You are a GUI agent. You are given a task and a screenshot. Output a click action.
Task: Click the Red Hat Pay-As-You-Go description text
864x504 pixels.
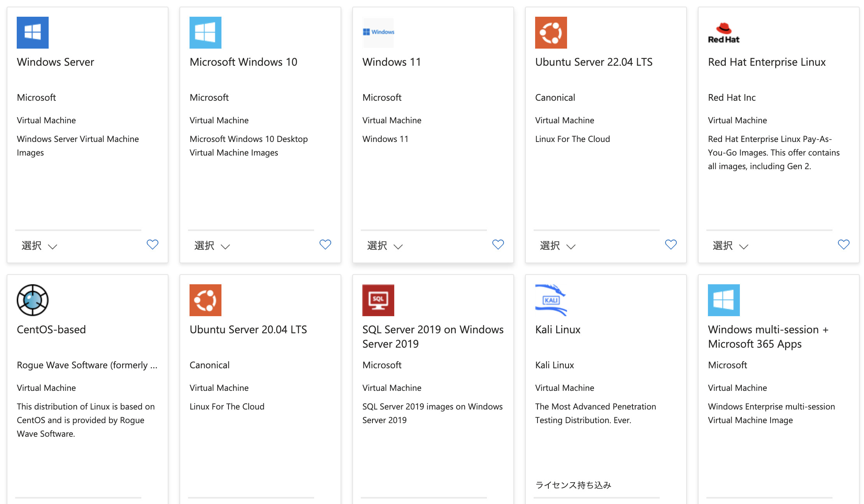point(774,152)
